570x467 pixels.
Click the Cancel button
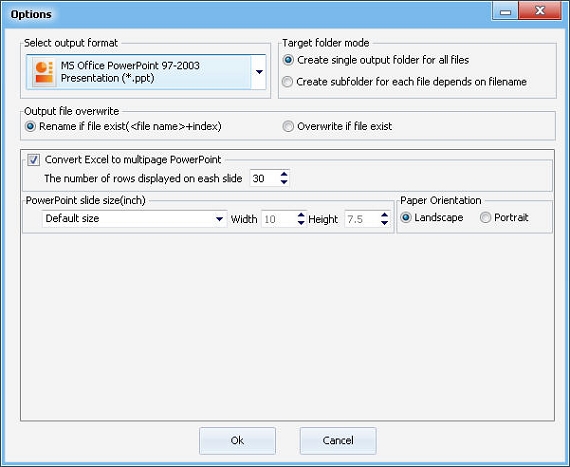338,440
